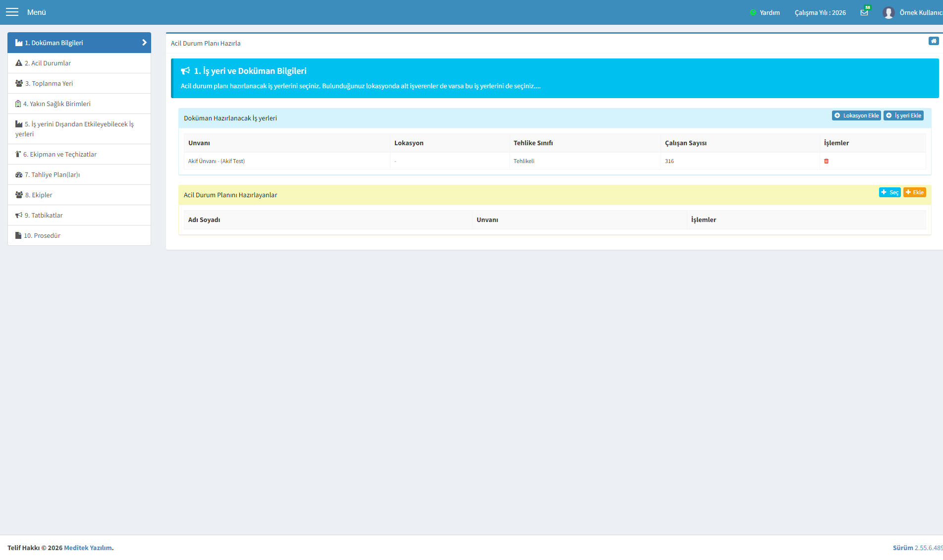Screen dimensions: 943x560
Task: Go home via the house icon
Action: 934,41
